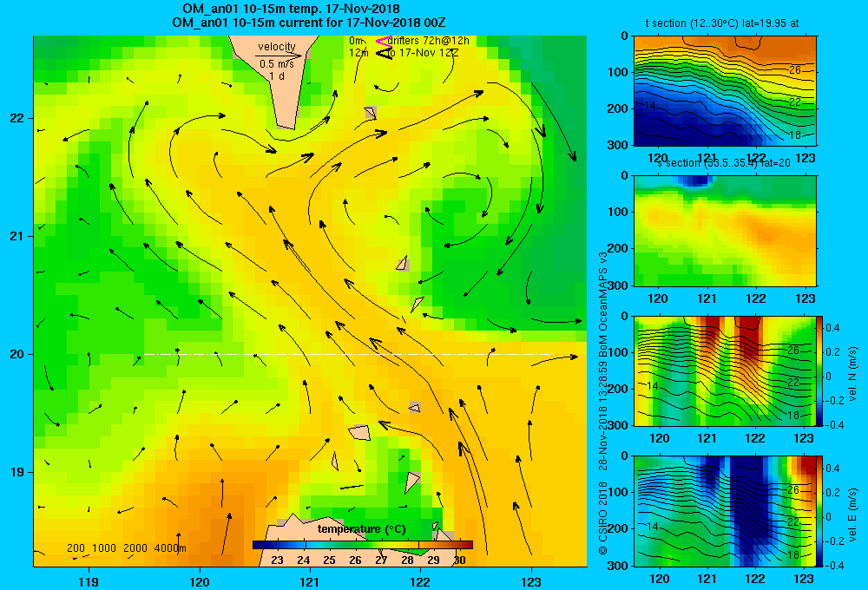868x590 pixels.
Task: Click the white dashed section line at latitude 20
Action: coord(348,354)
